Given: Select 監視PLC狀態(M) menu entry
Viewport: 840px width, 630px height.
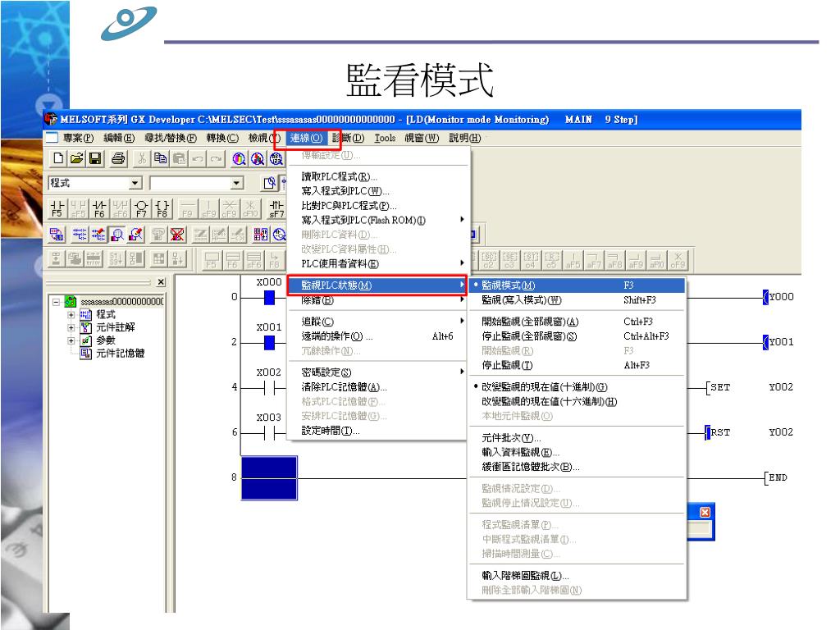Looking at the screenshot, I should (377, 285).
